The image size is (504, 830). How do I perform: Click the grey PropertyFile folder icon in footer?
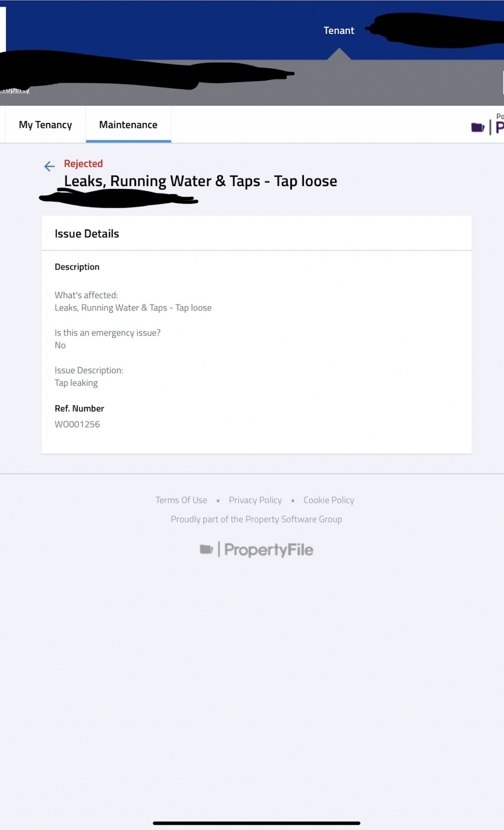click(x=206, y=549)
